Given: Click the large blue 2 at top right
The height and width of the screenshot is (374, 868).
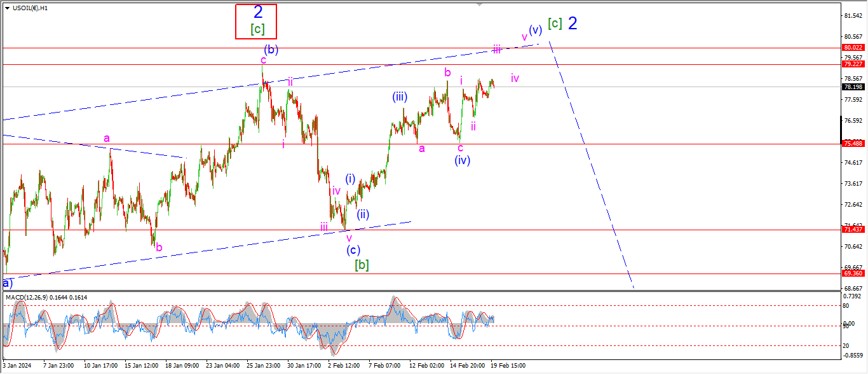Looking at the screenshot, I should (573, 24).
